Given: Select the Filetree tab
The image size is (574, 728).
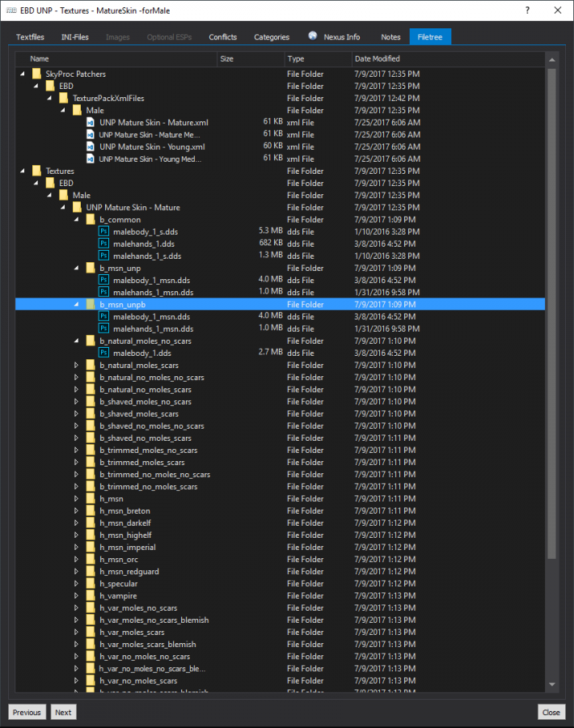Looking at the screenshot, I should tap(430, 36).
